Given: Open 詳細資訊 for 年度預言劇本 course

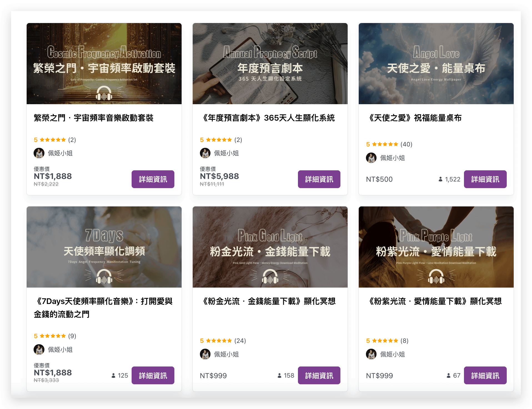Looking at the screenshot, I should (319, 179).
